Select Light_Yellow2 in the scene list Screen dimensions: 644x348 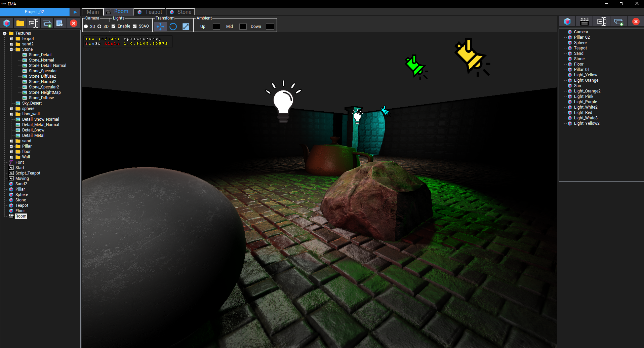587,123
